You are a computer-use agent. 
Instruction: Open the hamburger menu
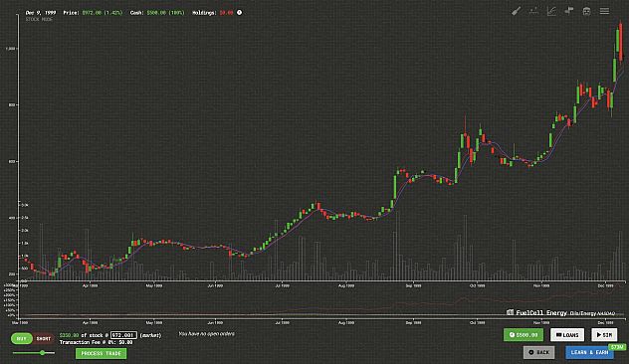[x=604, y=11]
